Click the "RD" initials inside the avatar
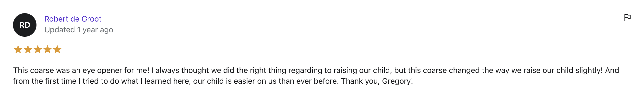The image size is (644, 93). click(x=25, y=25)
